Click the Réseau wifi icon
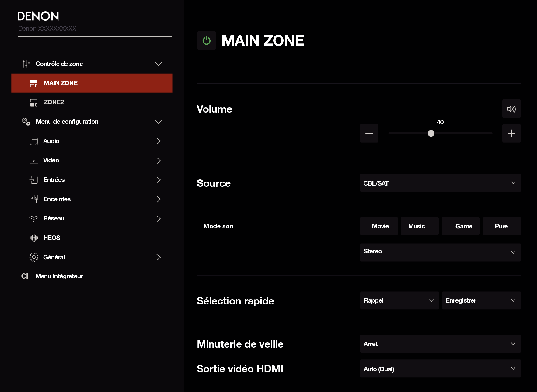The image size is (537, 392). pos(34,219)
